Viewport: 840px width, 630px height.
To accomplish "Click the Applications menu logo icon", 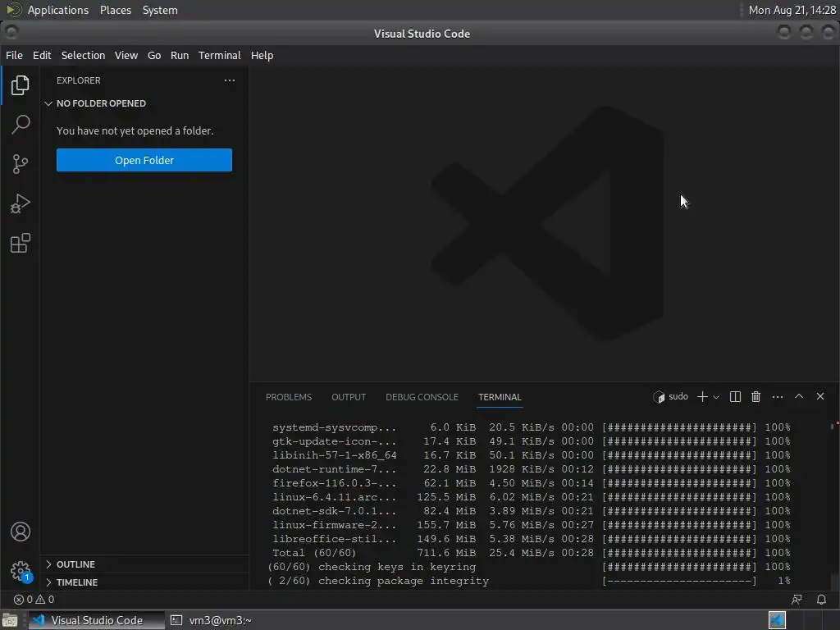I will 14,10.
